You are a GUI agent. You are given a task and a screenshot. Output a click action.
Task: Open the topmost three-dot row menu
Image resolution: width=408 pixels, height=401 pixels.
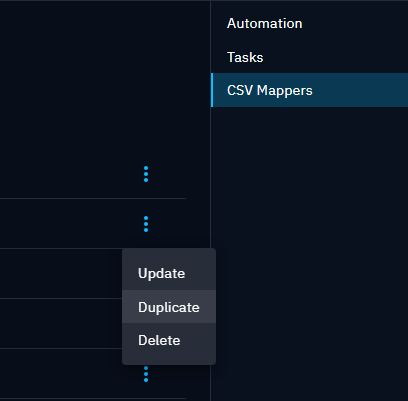(146, 174)
